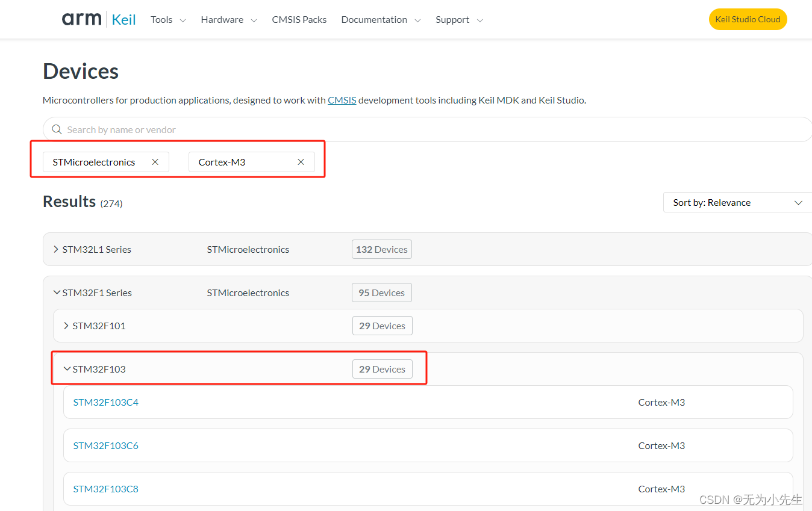This screenshot has width=812, height=511.
Task: Collapse the STM32F1 Series row
Action: [x=57, y=293]
